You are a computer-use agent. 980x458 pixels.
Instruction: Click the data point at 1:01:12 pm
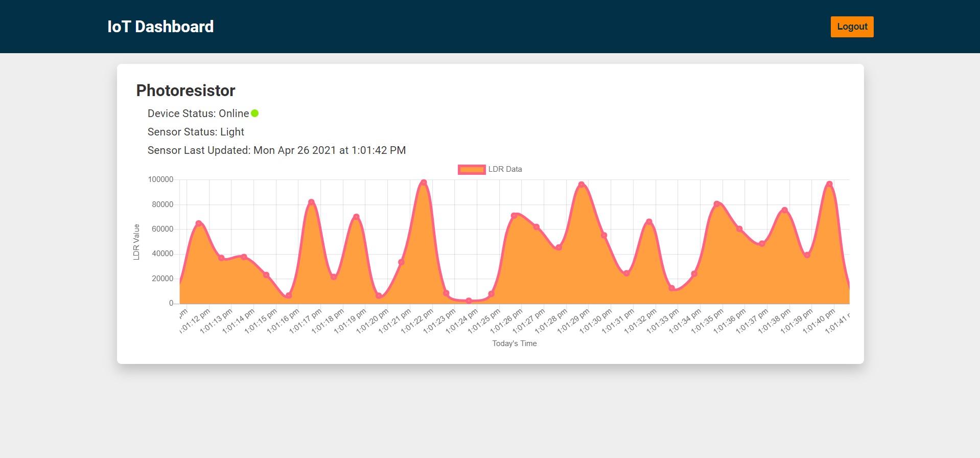199,223
